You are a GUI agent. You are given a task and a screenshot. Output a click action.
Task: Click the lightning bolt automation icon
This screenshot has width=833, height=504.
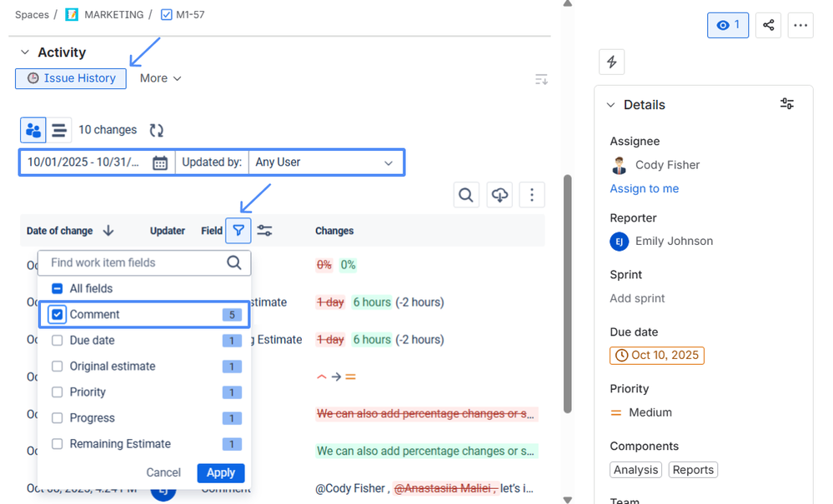(611, 62)
